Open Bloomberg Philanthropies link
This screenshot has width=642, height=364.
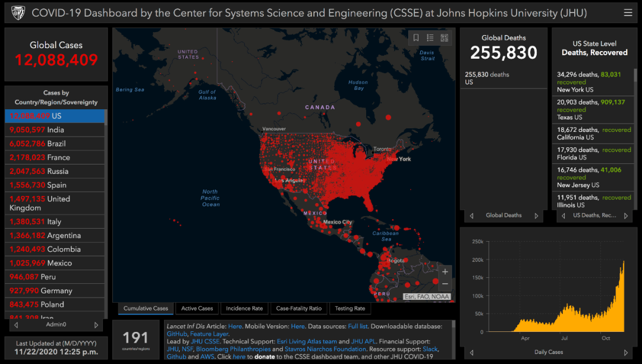(234, 349)
